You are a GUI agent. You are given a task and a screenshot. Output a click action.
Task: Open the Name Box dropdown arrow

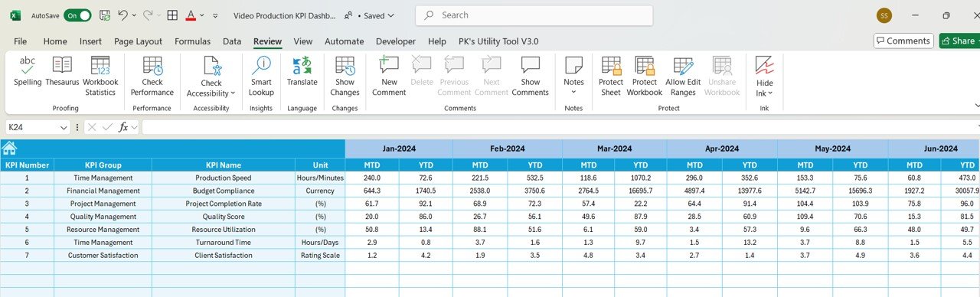point(64,127)
